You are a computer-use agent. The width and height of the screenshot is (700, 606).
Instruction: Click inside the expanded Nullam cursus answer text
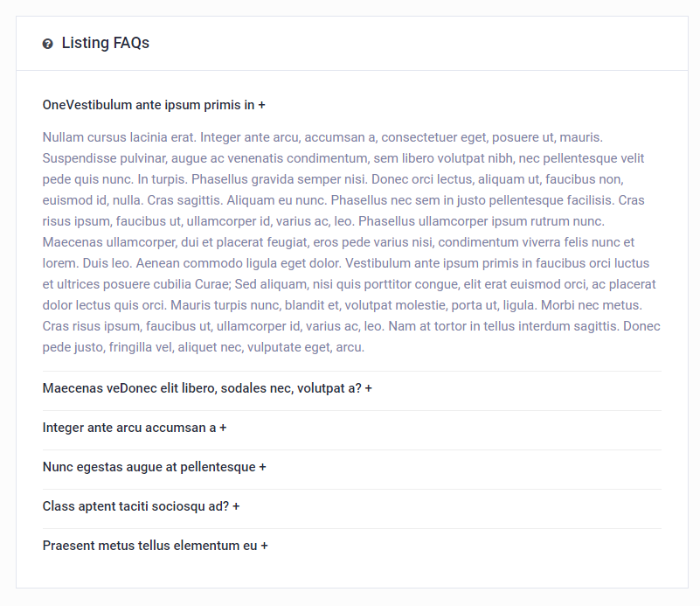click(x=350, y=241)
